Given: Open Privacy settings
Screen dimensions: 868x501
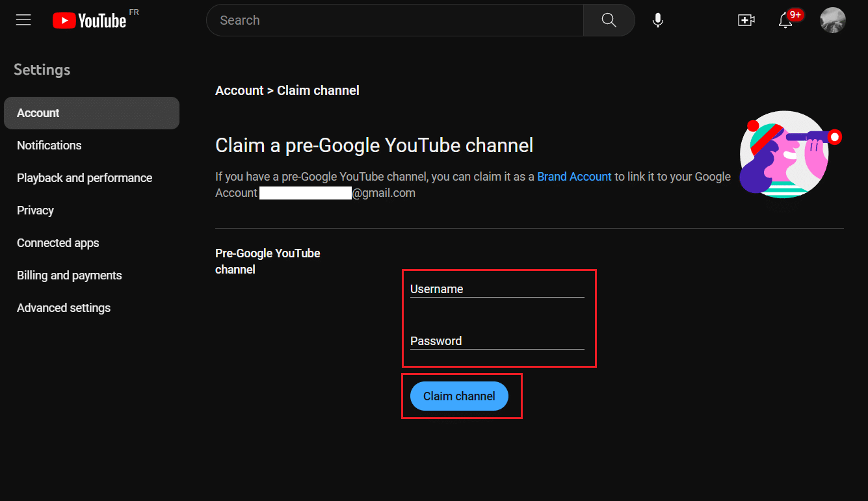Looking at the screenshot, I should (x=92, y=211).
